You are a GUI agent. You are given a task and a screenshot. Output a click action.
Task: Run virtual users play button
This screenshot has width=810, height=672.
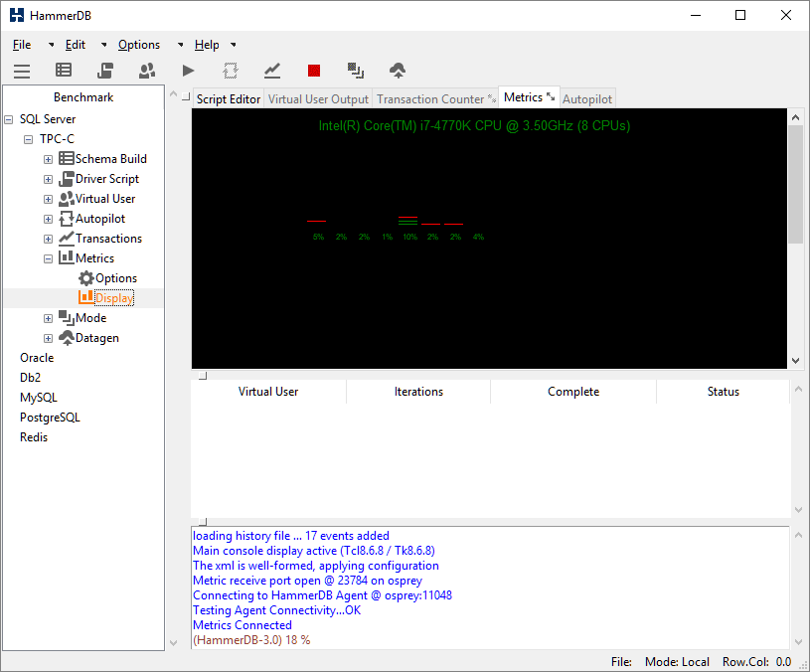coord(189,71)
